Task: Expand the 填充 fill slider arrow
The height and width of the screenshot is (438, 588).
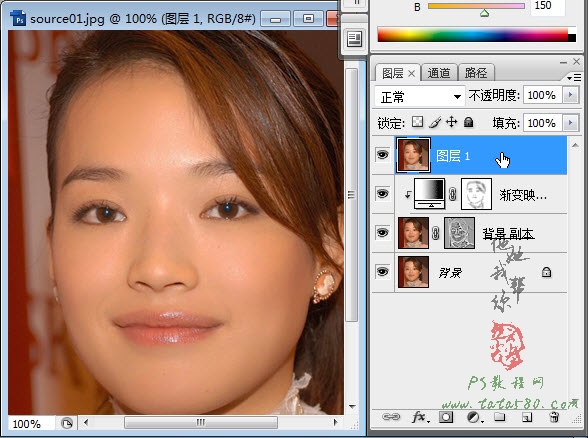Action: click(x=571, y=123)
